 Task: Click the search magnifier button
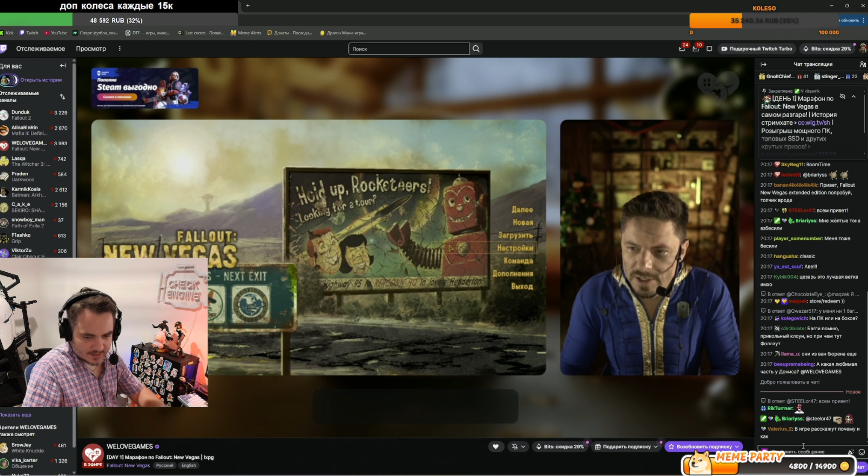pos(476,49)
